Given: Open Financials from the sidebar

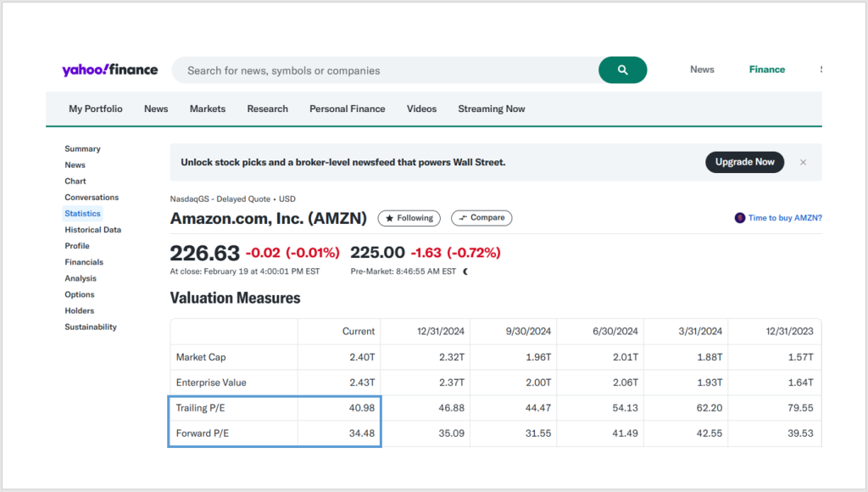Looking at the screenshot, I should click(84, 262).
